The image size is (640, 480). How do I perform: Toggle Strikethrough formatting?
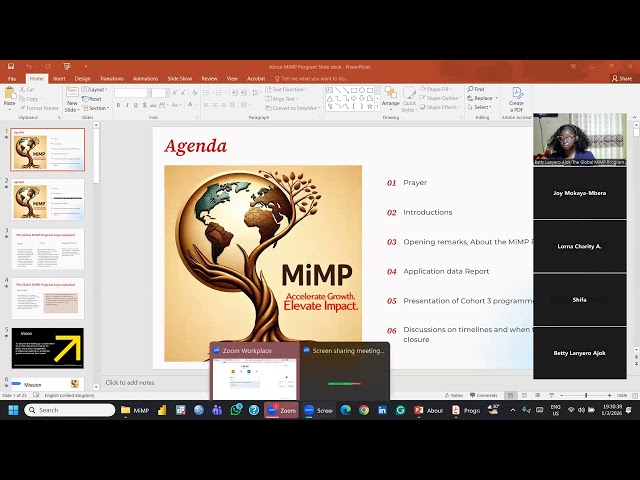153,105
